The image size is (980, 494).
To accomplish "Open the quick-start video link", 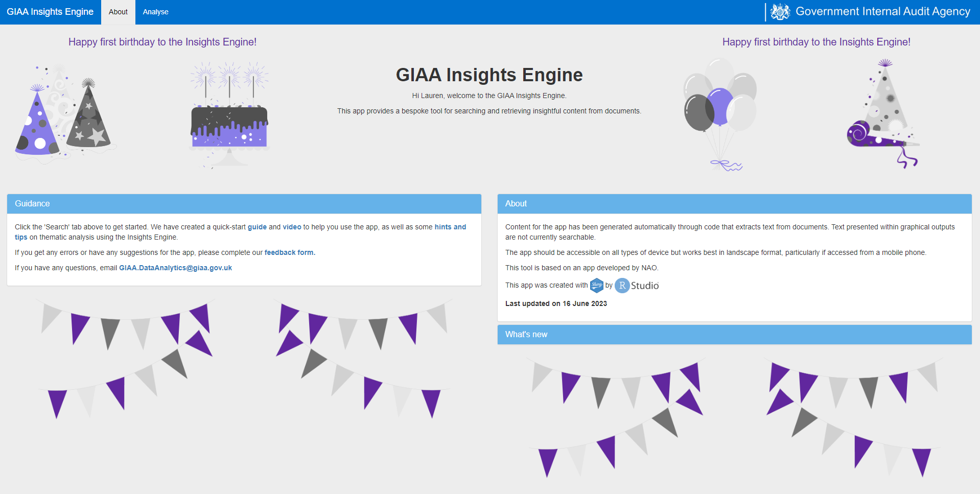I will click(x=292, y=227).
